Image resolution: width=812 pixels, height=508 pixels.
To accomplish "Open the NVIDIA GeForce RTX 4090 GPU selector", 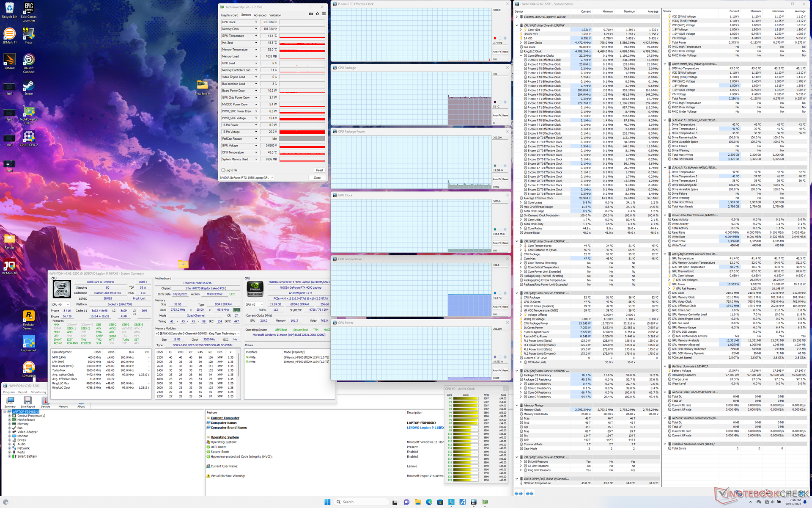I will (247, 178).
